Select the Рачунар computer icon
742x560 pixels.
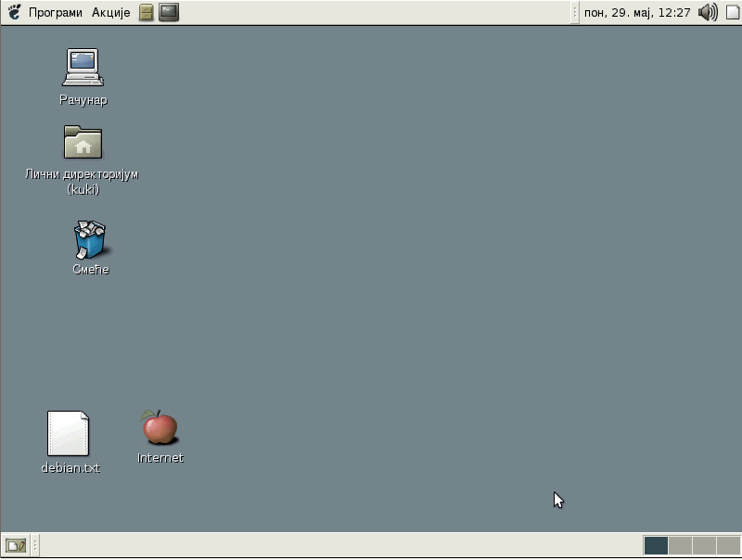click(83, 67)
